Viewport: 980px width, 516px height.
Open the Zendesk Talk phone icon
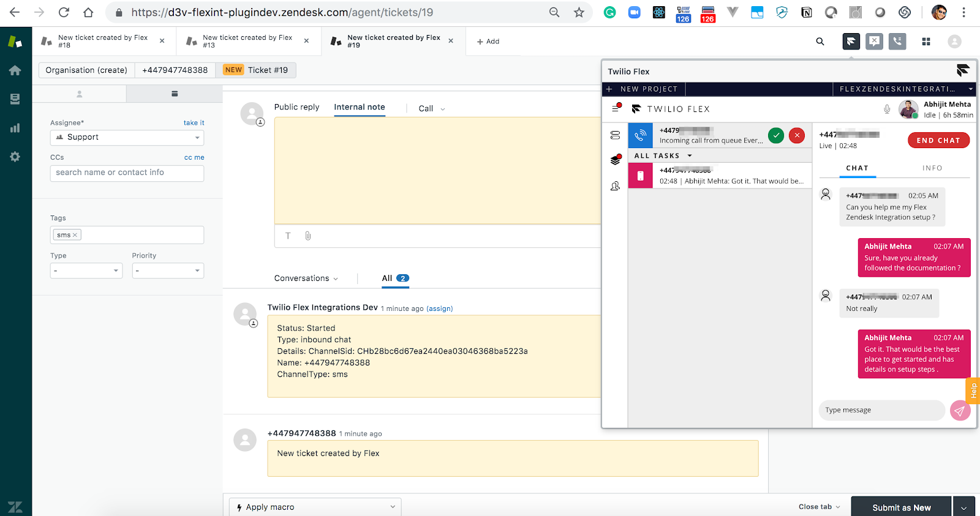[x=897, y=42]
